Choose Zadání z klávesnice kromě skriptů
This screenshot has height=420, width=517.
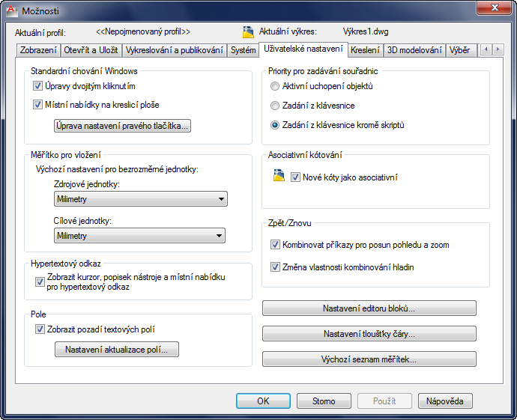275,125
